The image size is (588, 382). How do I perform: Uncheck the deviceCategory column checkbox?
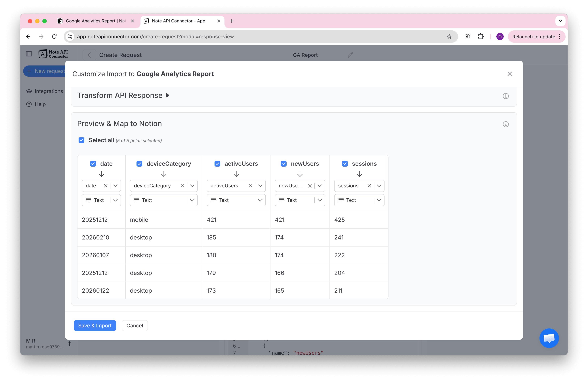(x=139, y=163)
